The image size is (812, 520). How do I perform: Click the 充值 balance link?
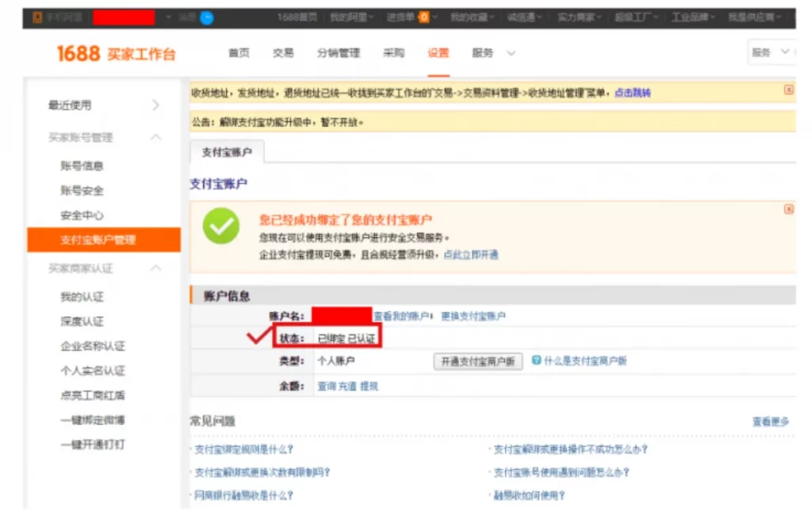pos(347,386)
